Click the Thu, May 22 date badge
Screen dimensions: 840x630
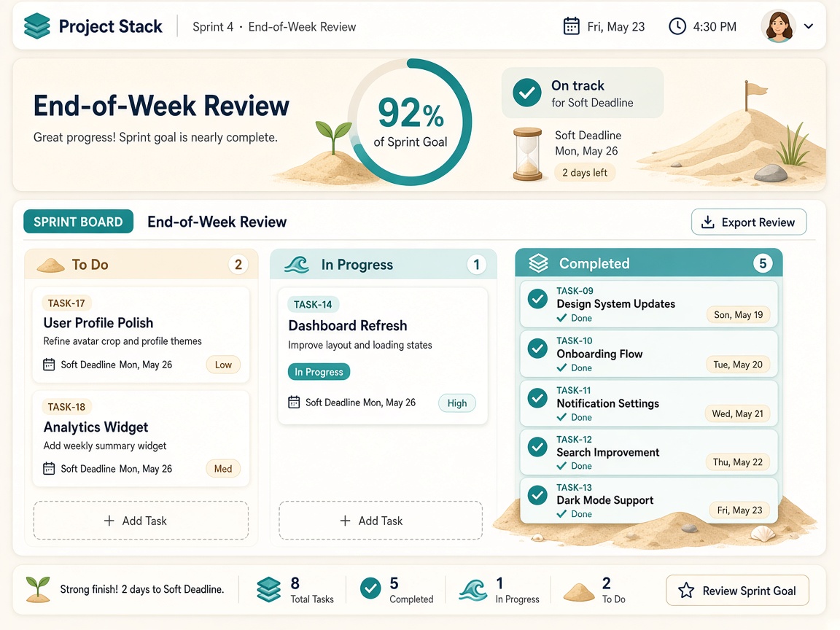pyautogui.click(x=738, y=462)
